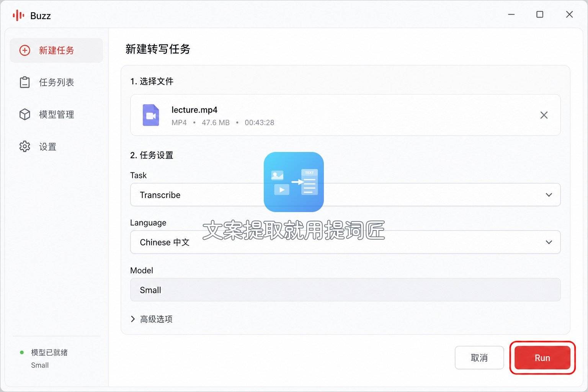
Task: Click the Model field showing Small
Action: 345,290
